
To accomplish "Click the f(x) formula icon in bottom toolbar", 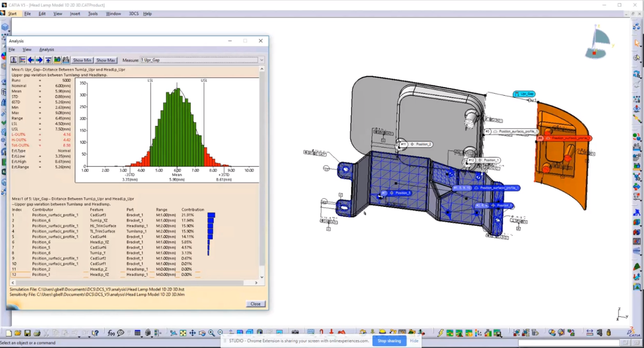I will 111,332.
